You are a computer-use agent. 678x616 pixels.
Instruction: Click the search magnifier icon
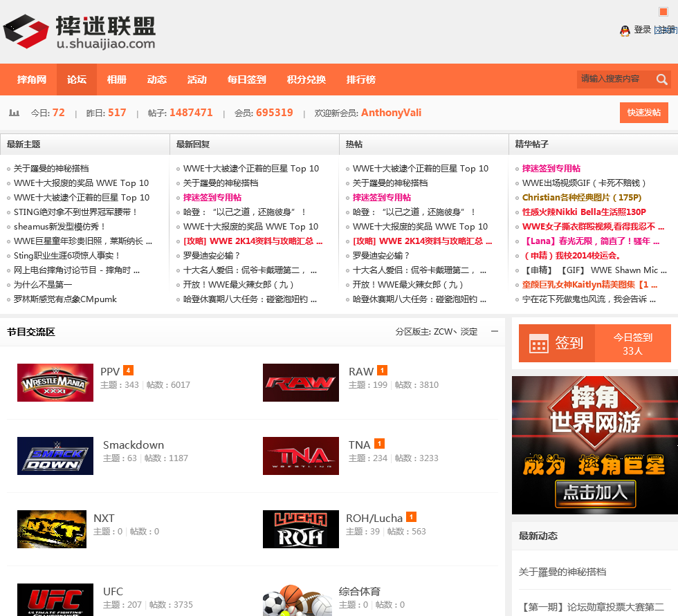[661, 80]
